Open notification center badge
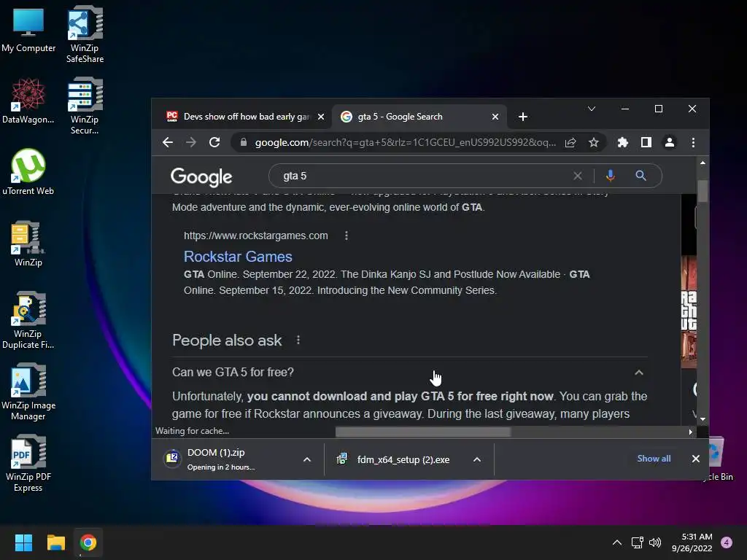Viewport: 747px width, 560px height. [x=727, y=542]
